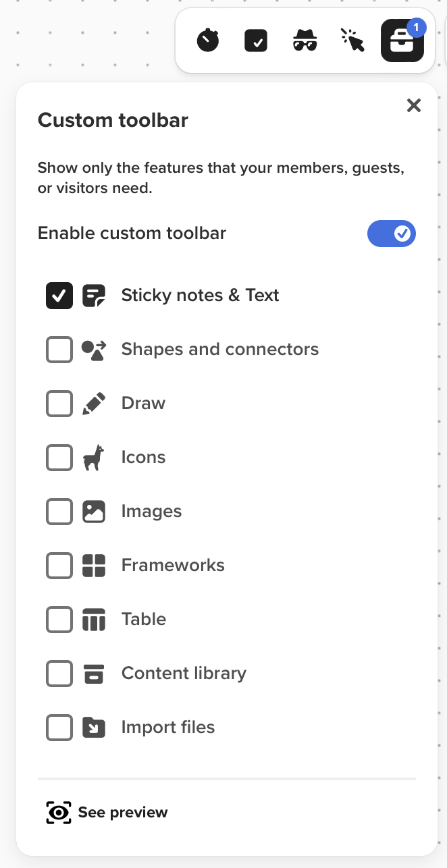447x868 pixels.
Task: Click See preview
Action: click(106, 812)
